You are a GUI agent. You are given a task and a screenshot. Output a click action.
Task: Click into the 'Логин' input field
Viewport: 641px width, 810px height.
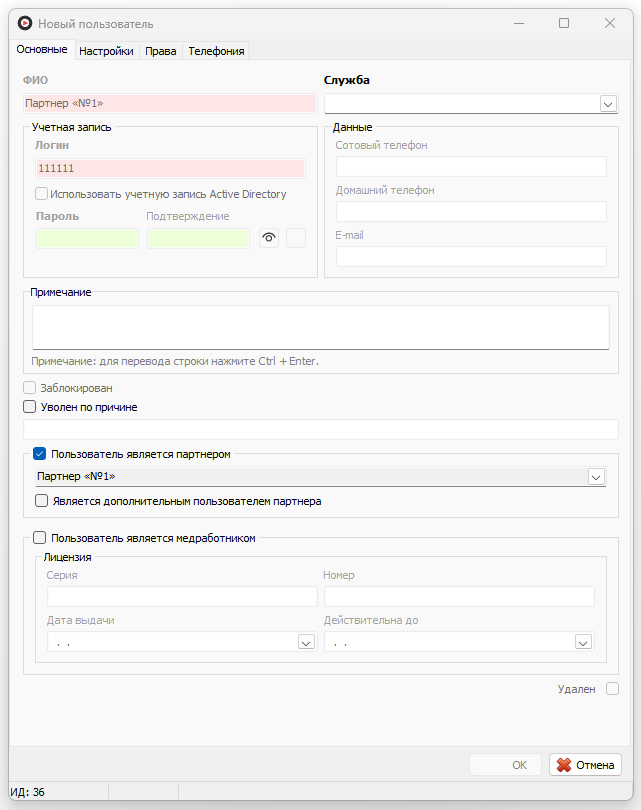coord(169,169)
